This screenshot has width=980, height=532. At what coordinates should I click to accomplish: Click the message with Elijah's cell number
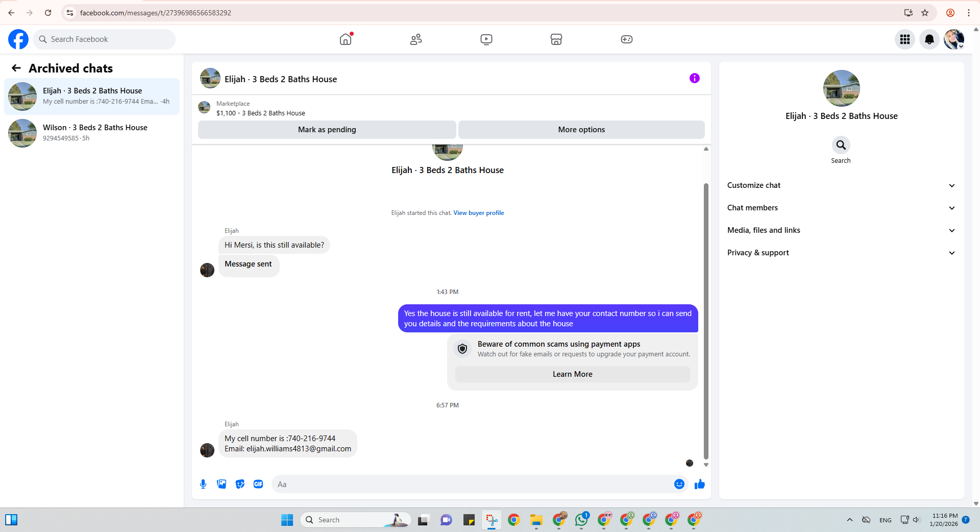[x=288, y=444]
